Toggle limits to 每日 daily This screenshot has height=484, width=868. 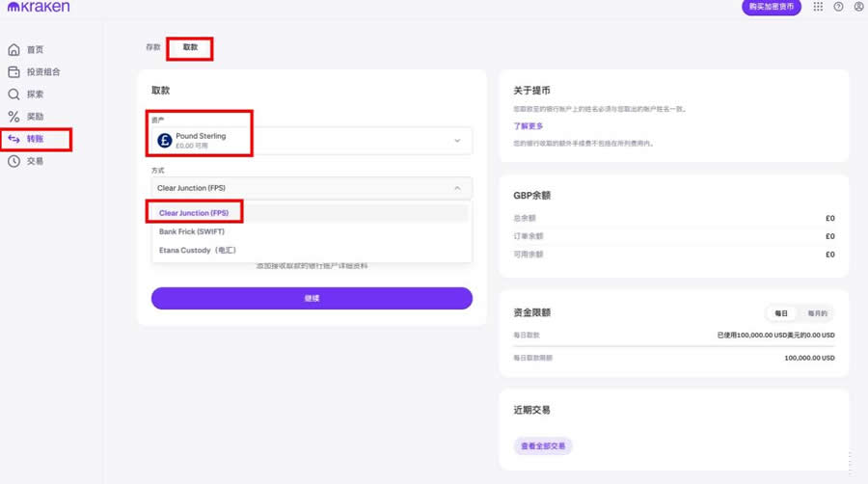click(x=781, y=313)
